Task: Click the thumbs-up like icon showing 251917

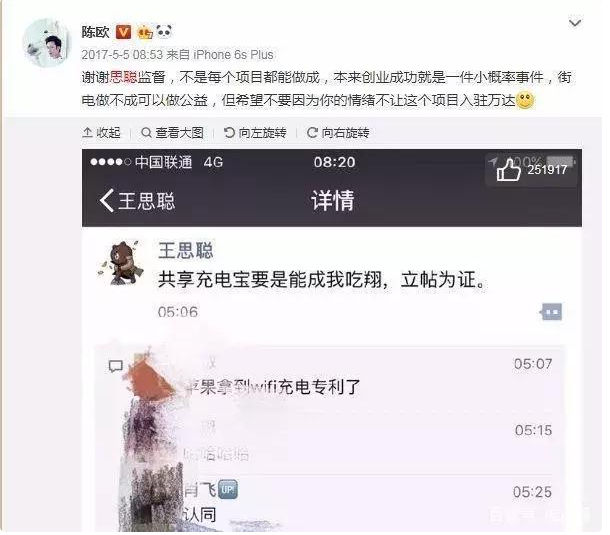Action: pyautogui.click(x=508, y=170)
